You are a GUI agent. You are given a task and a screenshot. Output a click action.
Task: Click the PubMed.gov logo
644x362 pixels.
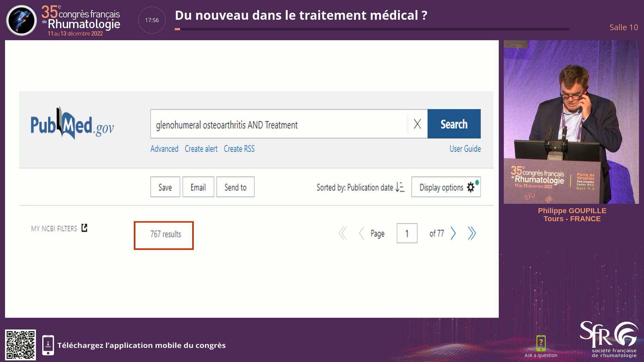coord(72,123)
